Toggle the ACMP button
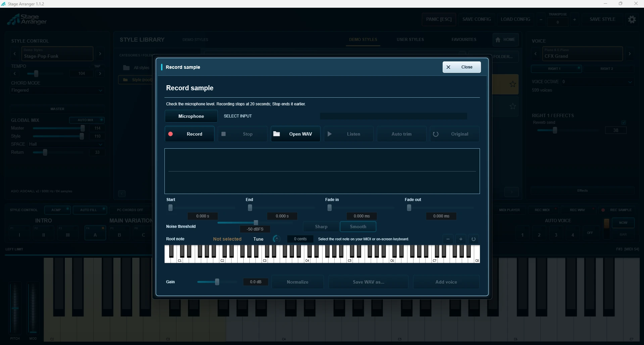Viewport: 644px width, 345px height. click(57, 210)
